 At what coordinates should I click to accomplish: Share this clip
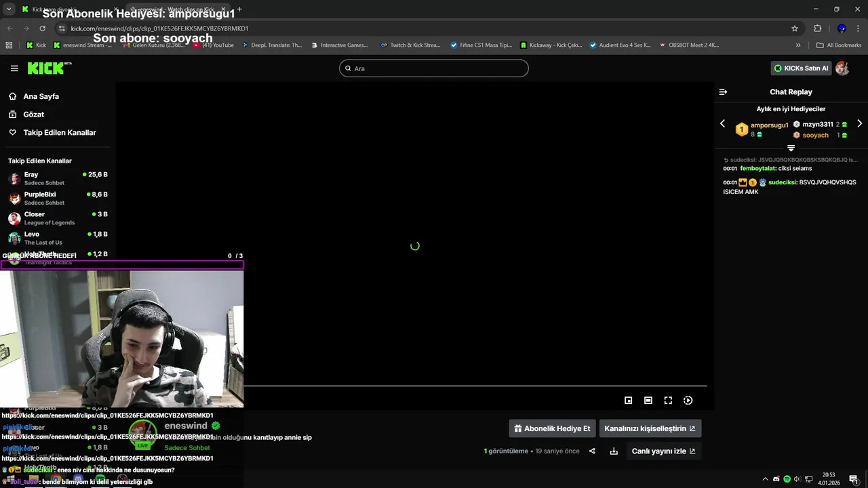click(592, 451)
